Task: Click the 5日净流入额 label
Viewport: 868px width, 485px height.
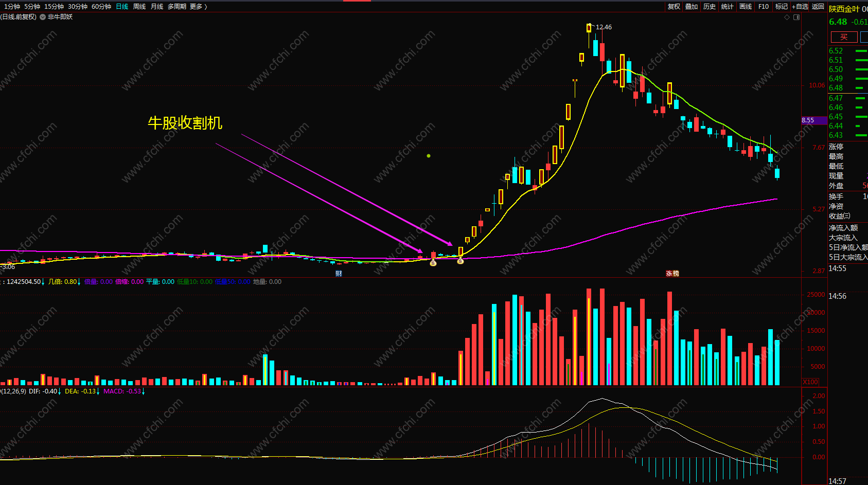Action: pyautogui.click(x=848, y=248)
